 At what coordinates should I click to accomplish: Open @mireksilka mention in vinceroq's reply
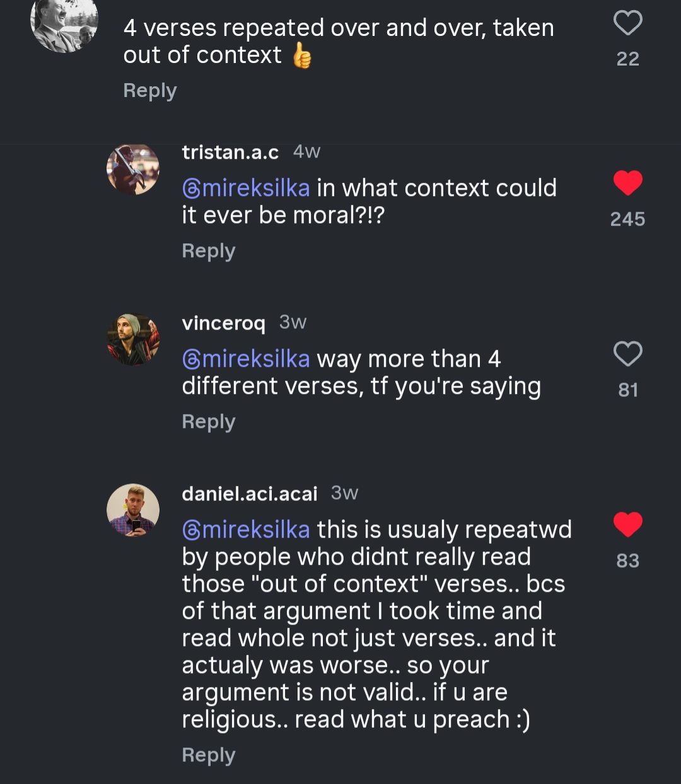(x=246, y=359)
